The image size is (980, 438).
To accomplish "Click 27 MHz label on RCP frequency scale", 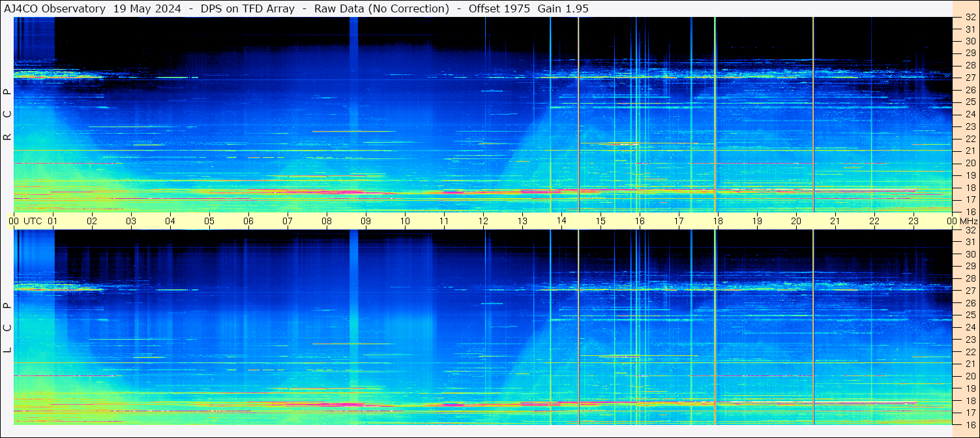I will point(970,78).
